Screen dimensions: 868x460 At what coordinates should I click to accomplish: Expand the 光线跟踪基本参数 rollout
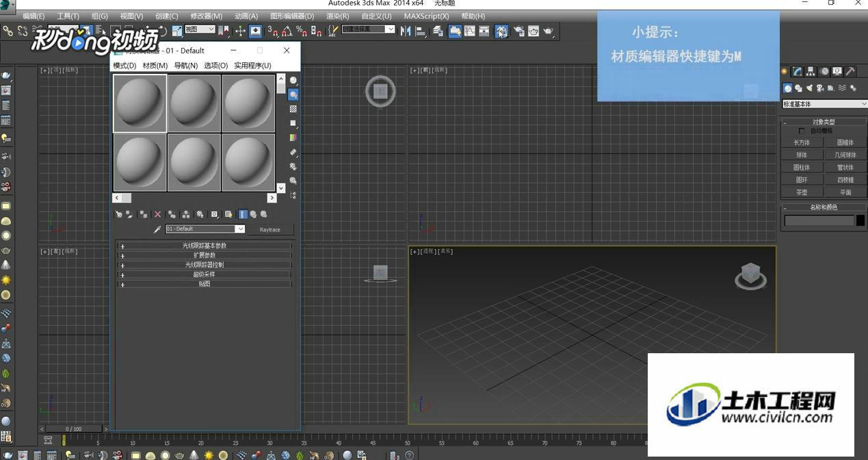click(205, 245)
